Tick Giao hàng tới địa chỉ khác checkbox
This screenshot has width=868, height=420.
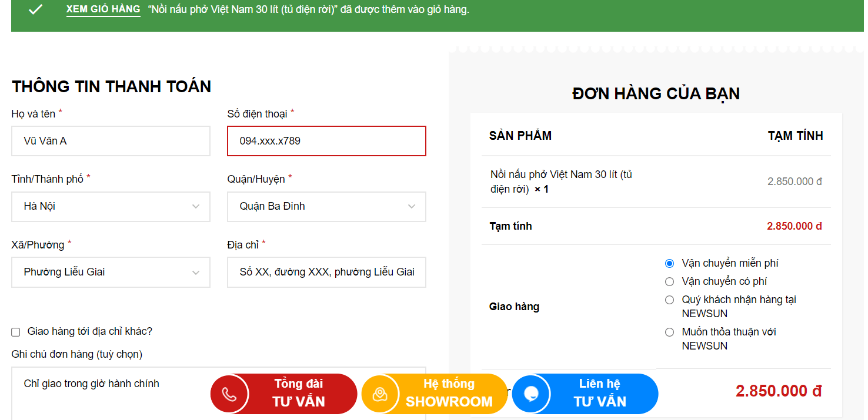tap(16, 332)
